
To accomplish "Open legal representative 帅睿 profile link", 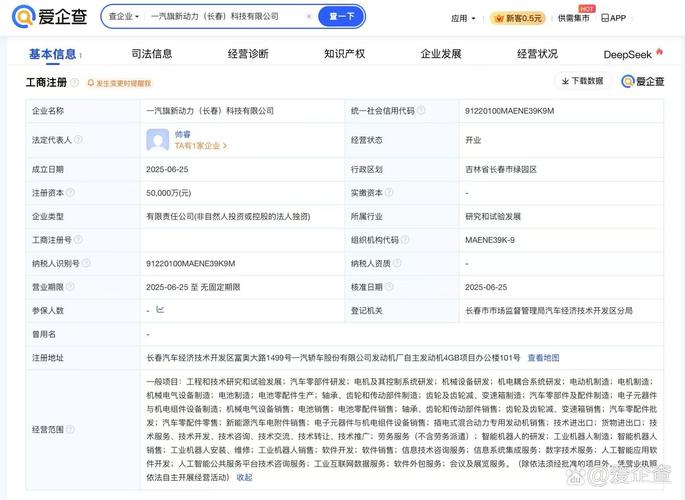I will click(x=183, y=134).
